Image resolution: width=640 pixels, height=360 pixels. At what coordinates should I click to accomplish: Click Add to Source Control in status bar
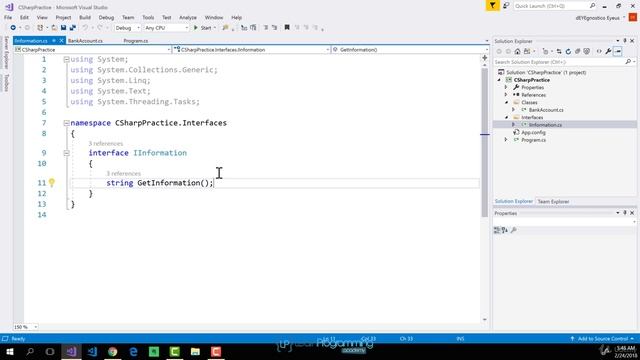pyautogui.click(x=602, y=339)
